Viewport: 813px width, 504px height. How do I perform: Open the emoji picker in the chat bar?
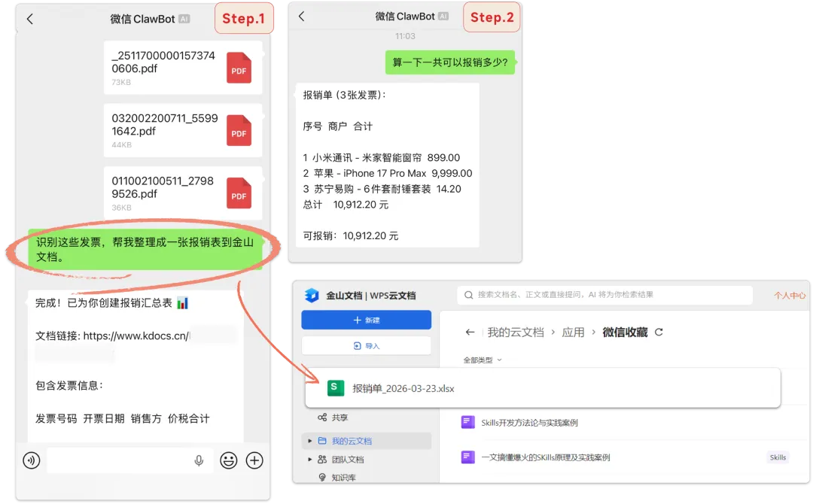(x=228, y=460)
